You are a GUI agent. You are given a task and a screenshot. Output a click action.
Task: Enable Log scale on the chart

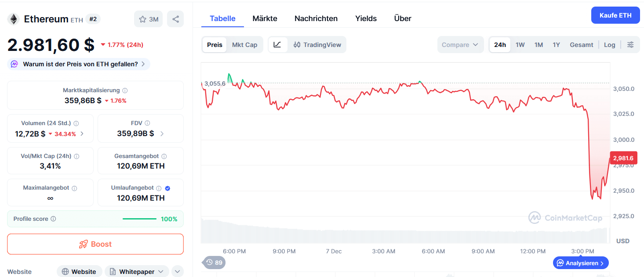pos(609,44)
